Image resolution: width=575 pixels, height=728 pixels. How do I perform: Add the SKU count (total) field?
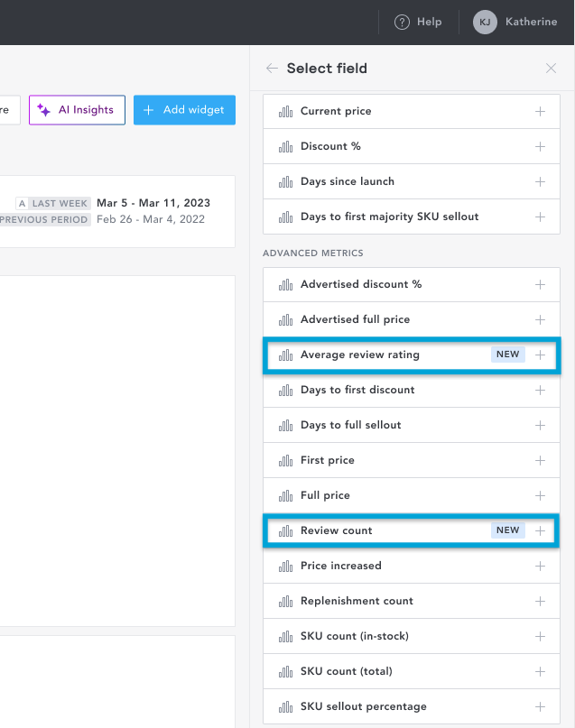[540, 671]
